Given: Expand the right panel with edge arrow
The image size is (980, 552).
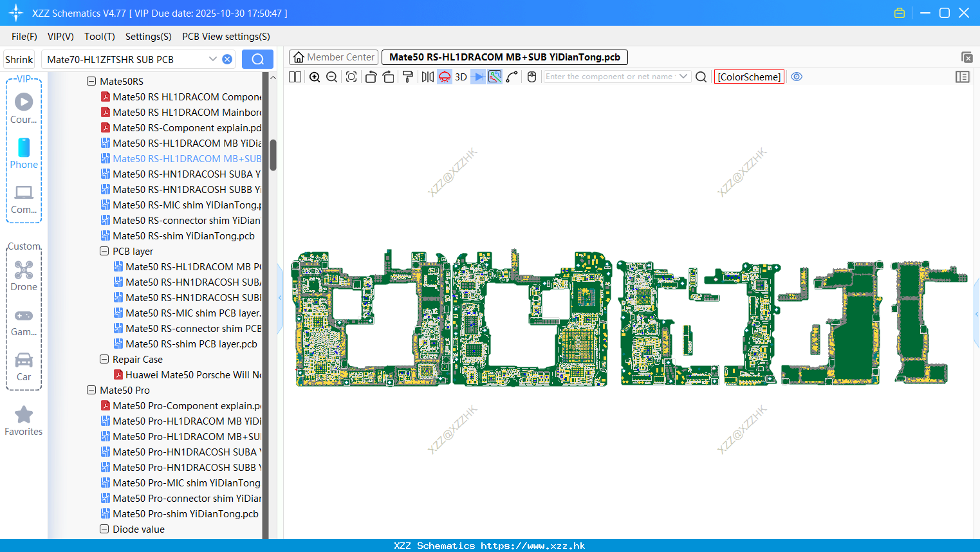Looking at the screenshot, I should pos(977,314).
